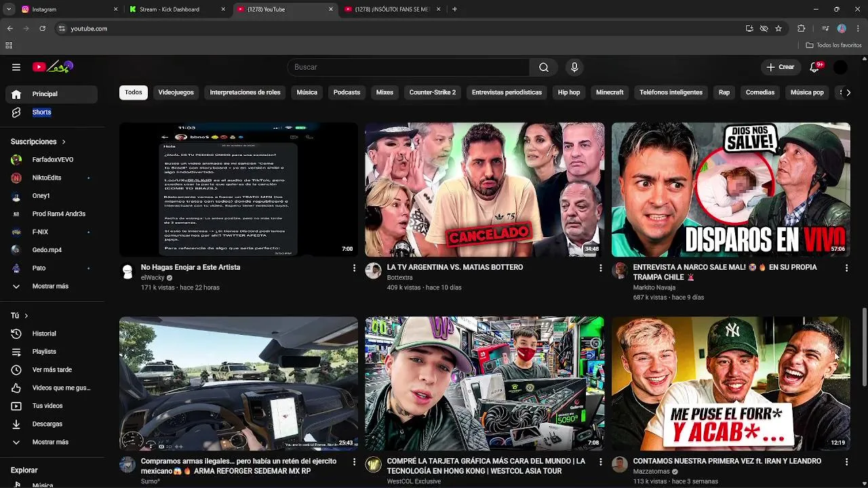The width and height of the screenshot is (868, 488).
Task: Select the Comedias filter chip
Action: [760, 92]
